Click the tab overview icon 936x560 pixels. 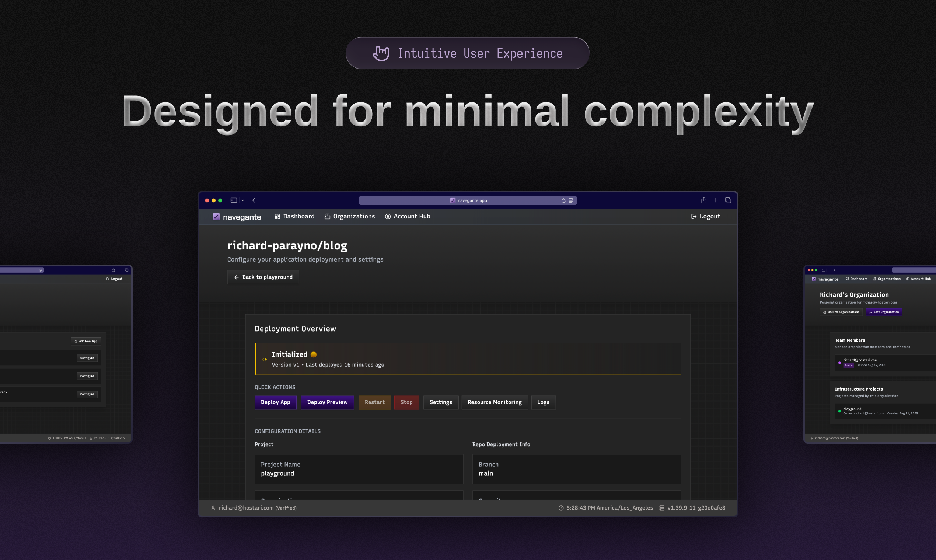coord(728,200)
